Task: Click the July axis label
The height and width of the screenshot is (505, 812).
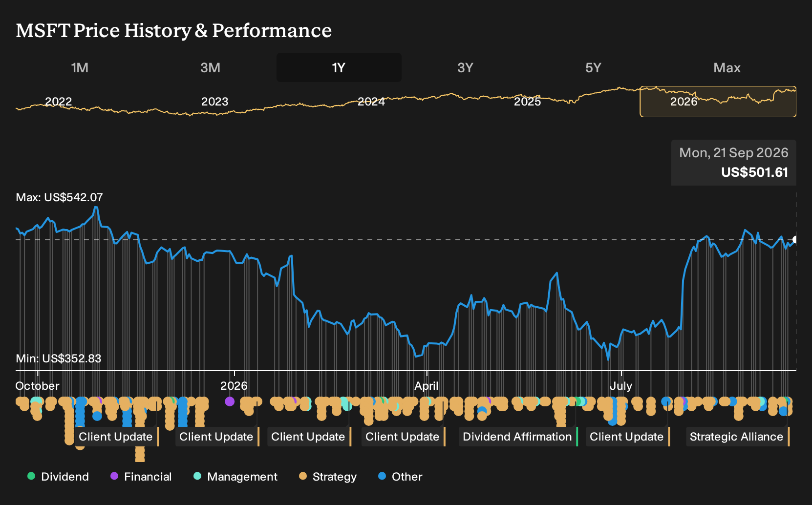Action: click(x=621, y=386)
